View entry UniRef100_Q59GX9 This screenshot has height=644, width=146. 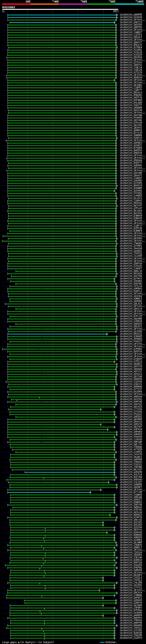pyautogui.click(x=131, y=77)
